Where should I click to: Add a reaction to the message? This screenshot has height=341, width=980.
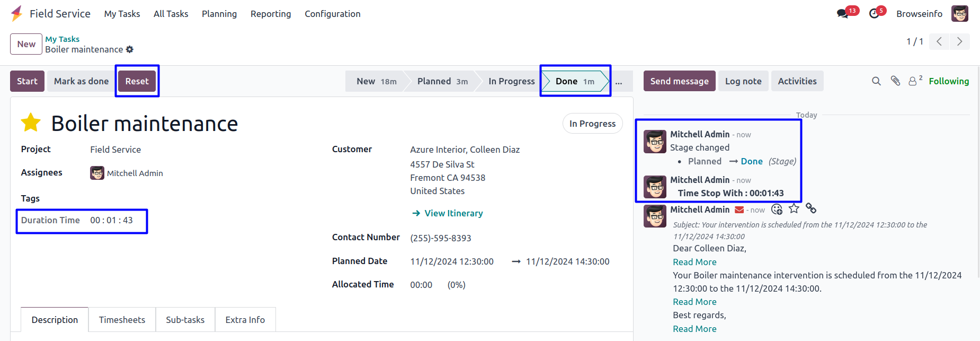(x=777, y=209)
